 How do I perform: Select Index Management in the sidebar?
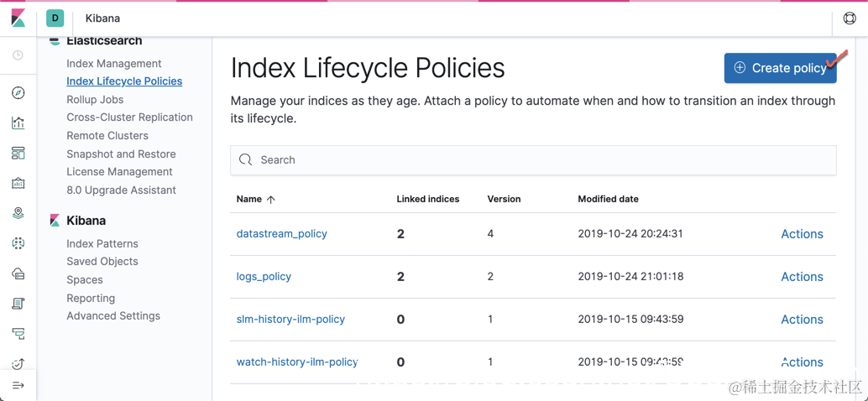[114, 64]
